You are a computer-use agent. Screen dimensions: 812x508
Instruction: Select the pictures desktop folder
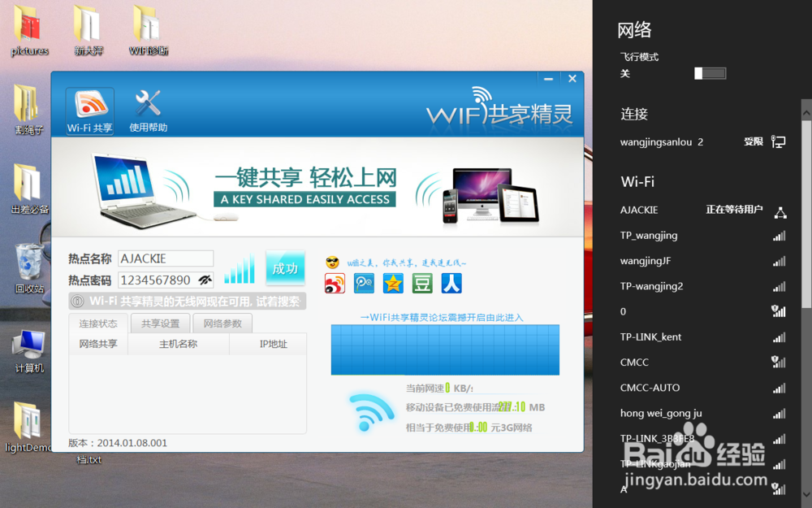pos(29,31)
